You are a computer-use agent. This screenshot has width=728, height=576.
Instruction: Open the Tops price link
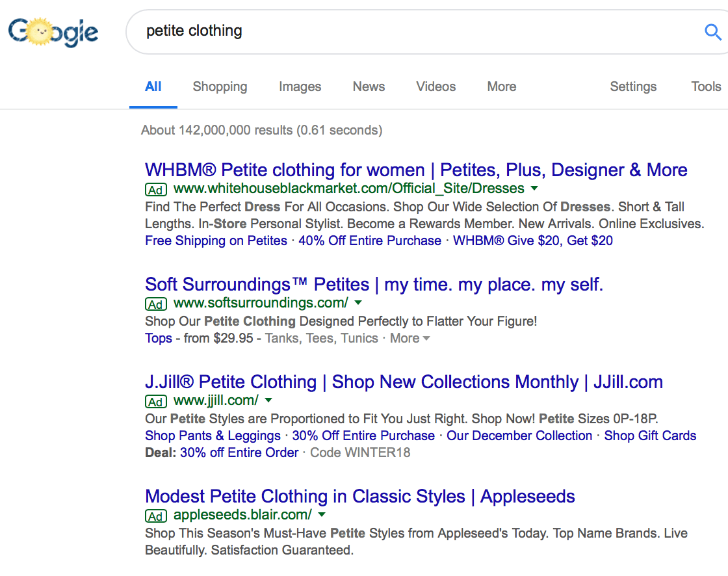tap(159, 338)
